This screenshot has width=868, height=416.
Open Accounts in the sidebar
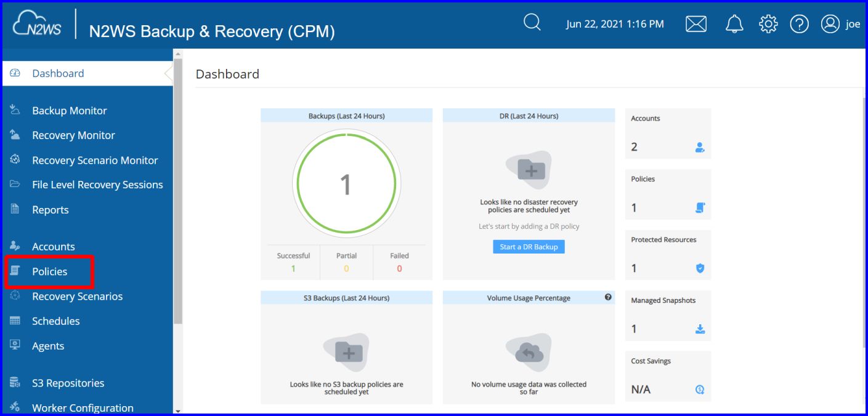pos(54,247)
